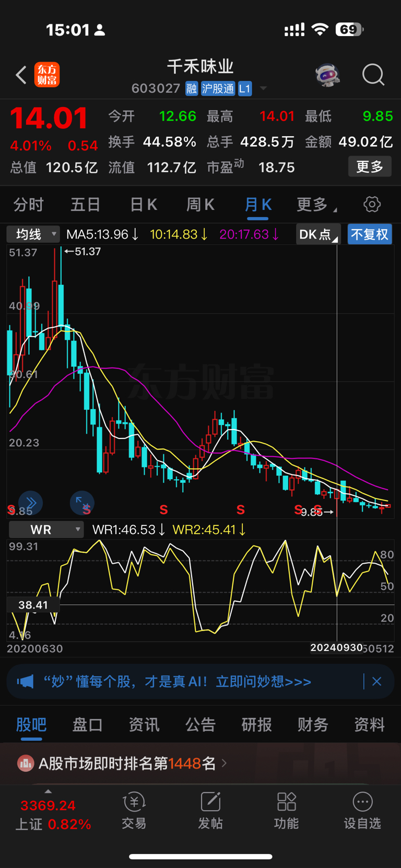Tap the double-arrow forward chart button

pos(31,503)
